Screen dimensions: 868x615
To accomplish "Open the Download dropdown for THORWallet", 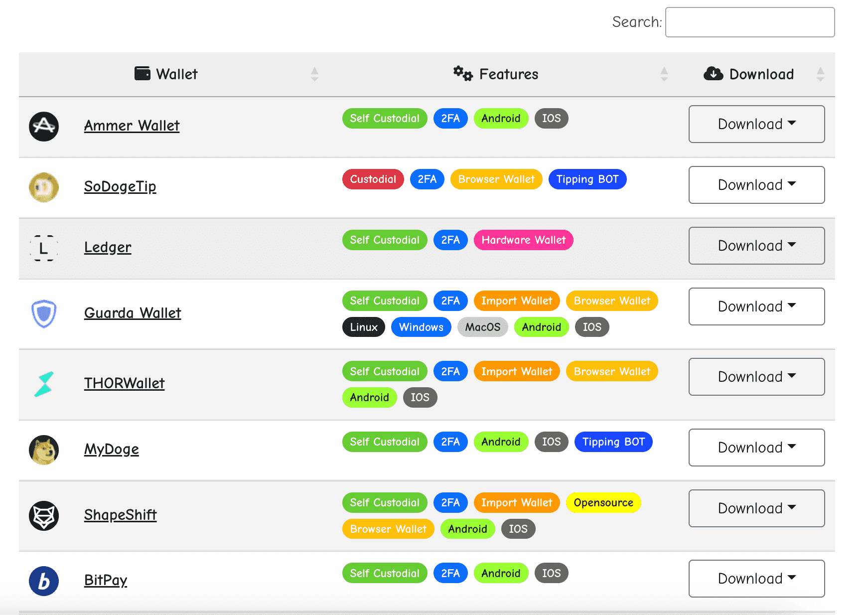I will click(x=756, y=377).
